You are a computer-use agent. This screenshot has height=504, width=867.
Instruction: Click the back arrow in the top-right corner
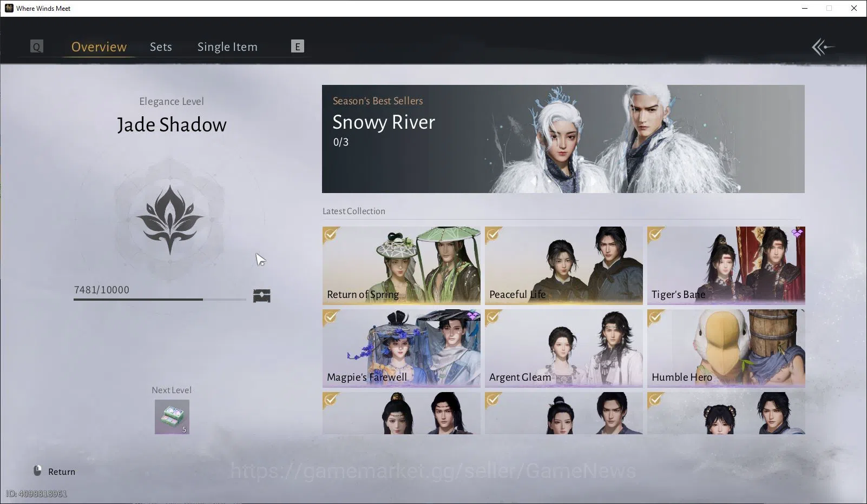823,47
